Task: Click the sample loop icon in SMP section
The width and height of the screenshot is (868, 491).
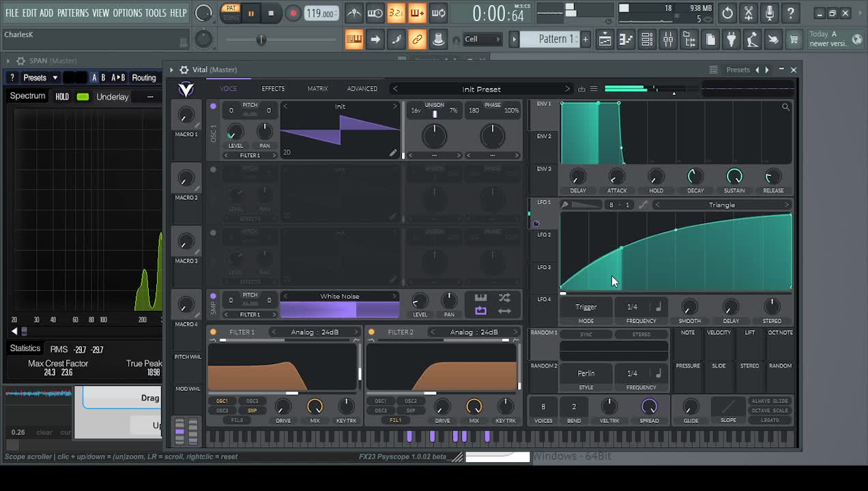Action: (x=481, y=311)
